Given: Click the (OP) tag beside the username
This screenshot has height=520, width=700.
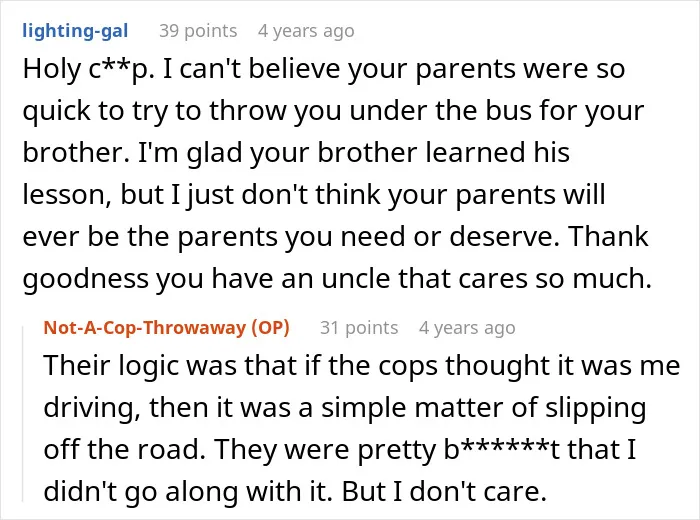Looking at the screenshot, I should [x=271, y=328].
